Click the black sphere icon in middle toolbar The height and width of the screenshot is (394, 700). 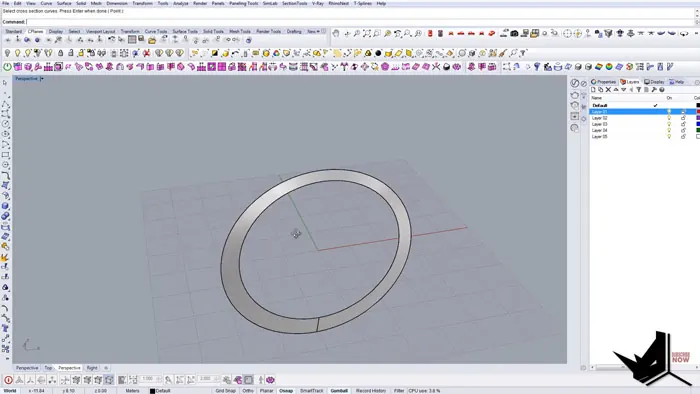tap(378, 53)
